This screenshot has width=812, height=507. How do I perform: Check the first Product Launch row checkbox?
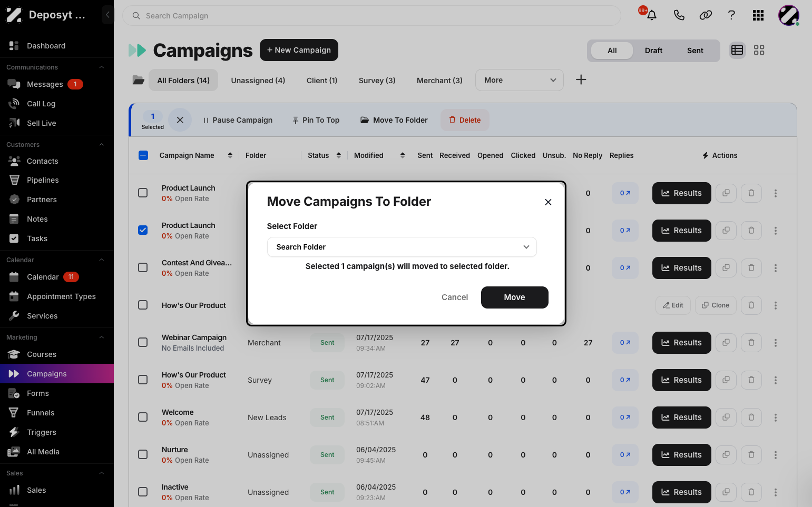click(x=143, y=193)
